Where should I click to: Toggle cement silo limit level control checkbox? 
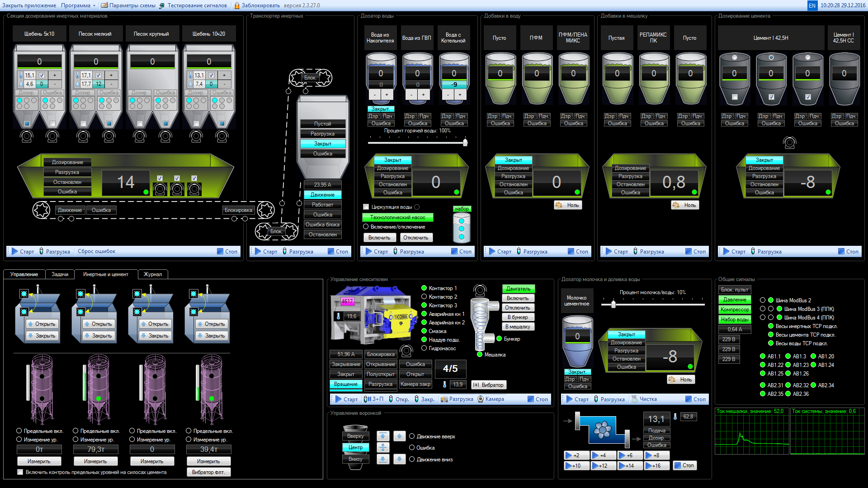point(20,472)
